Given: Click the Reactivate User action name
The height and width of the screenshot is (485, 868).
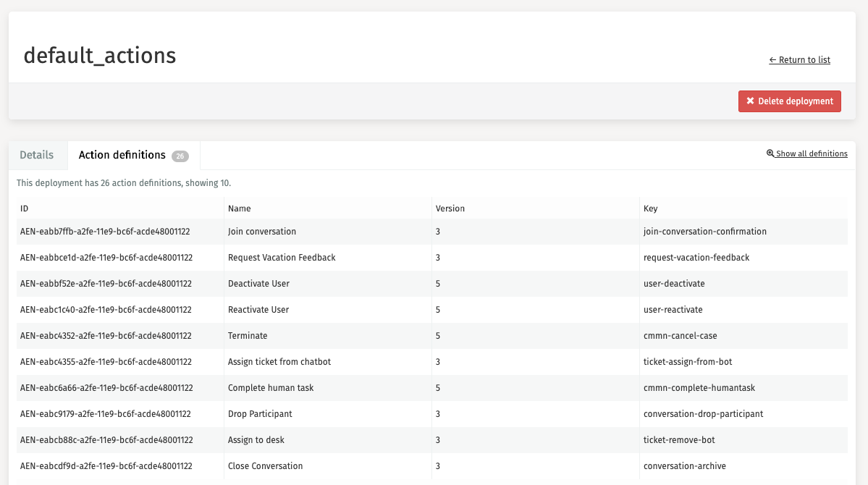Looking at the screenshot, I should click(258, 310).
